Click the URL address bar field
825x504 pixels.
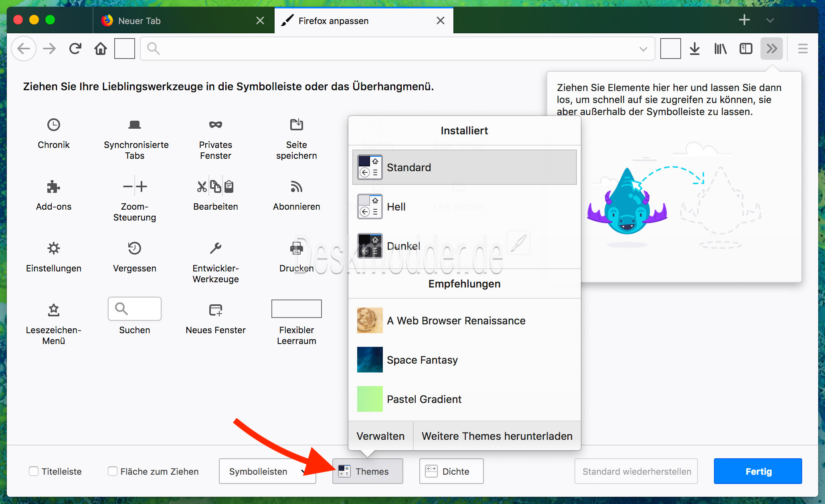[398, 49]
